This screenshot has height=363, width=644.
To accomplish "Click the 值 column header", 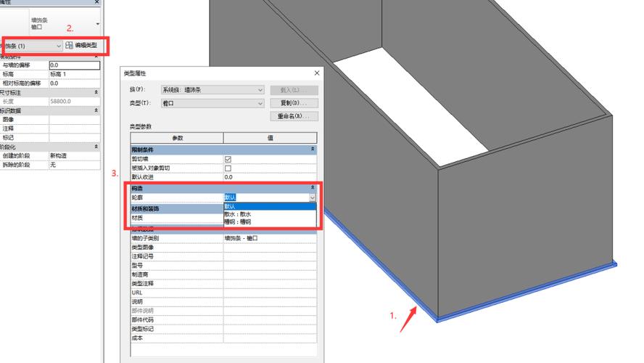I will tap(270, 138).
